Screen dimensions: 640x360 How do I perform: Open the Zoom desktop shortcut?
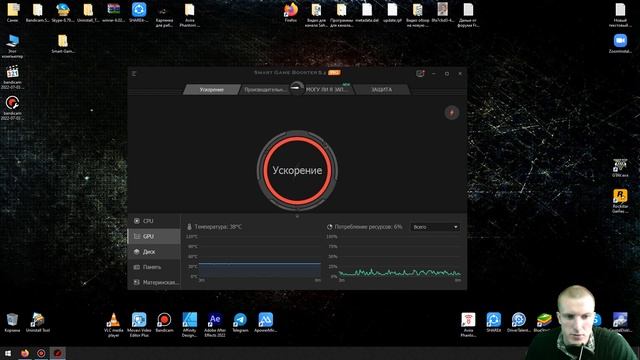click(620, 44)
